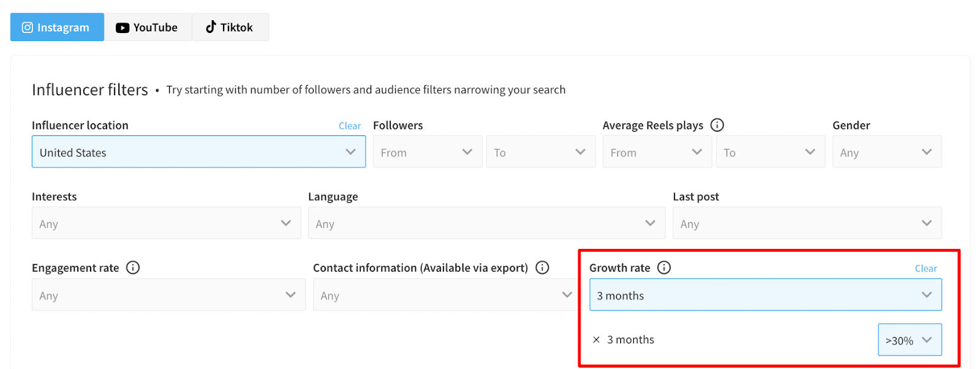Viewport: 980px width, 369px height.
Task: Remove the 3 months filter with the X icon
Action: pyautogui.click(x=596, y=340)
